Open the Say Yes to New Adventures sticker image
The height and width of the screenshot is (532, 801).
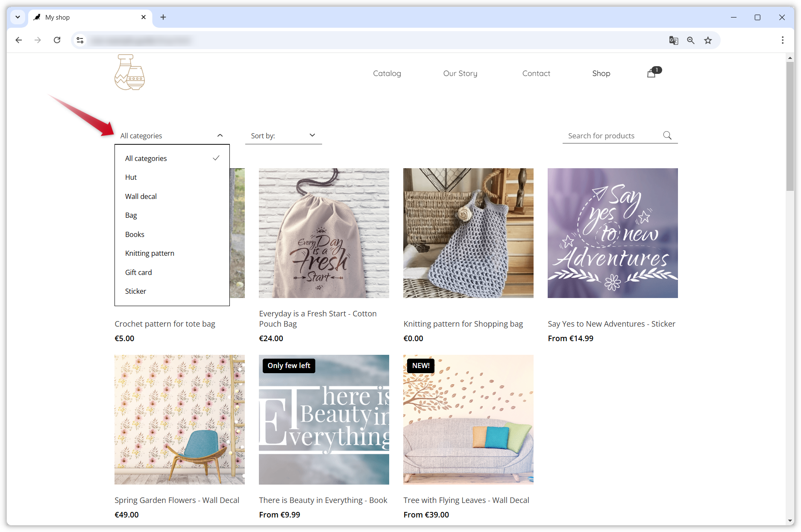pos(613,233)
